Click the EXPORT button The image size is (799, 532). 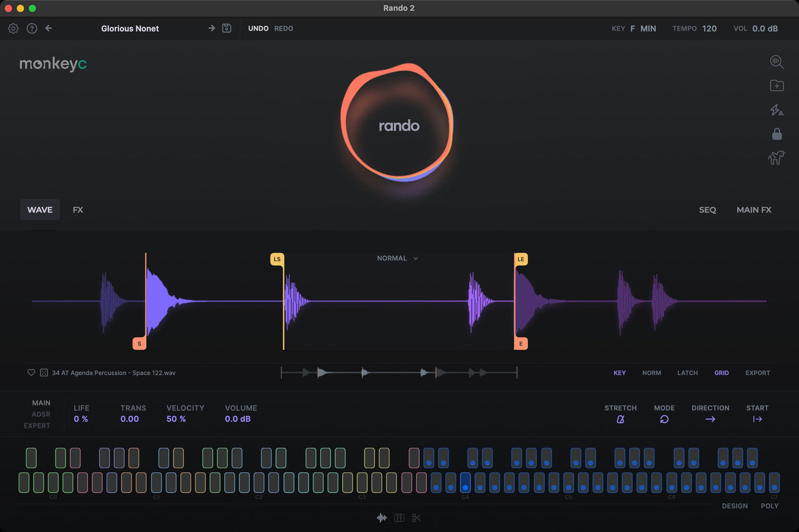pyautogui.click(x=758, y=373)
